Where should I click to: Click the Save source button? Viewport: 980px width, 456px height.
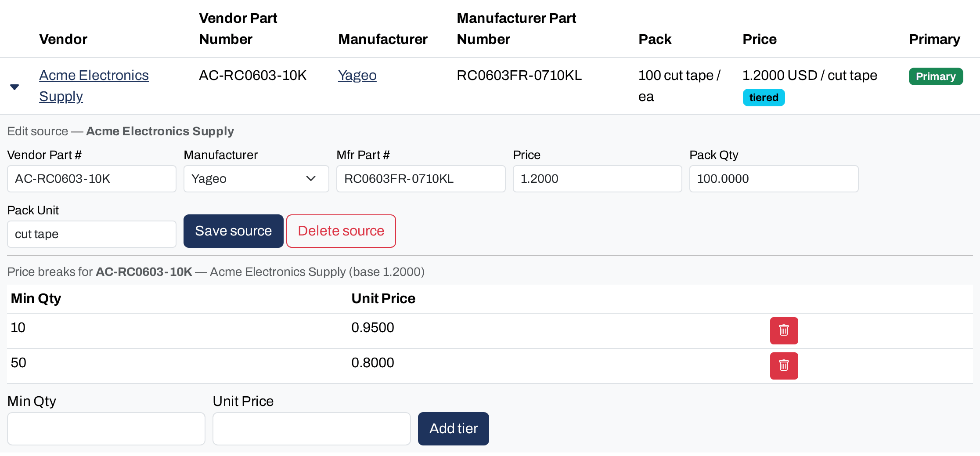tap(233, 231)
